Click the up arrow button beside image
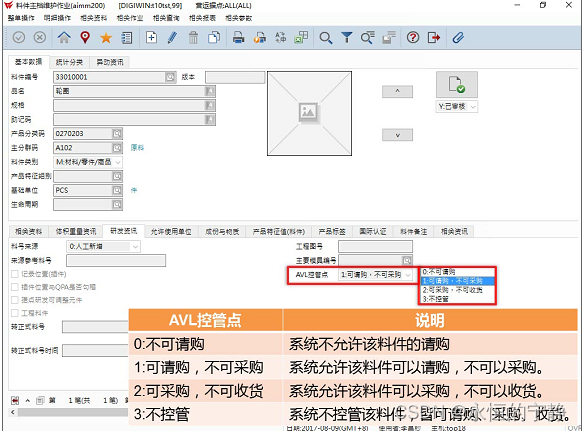This screenshot has width=582, height=431. click(x=397, y=91)
